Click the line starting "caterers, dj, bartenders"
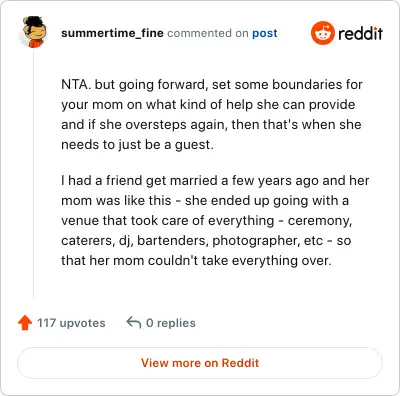The height and width of the screenshot is (396, 400). click(206, 240)
